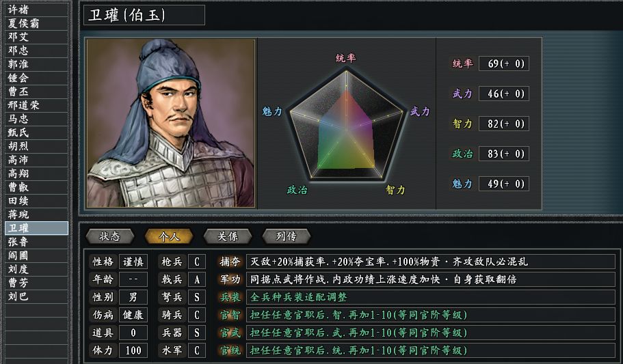The height and width of the screenshot is (364, 623).
Task: Click the 官统 skill badge
Action: (x=230, y=350)
